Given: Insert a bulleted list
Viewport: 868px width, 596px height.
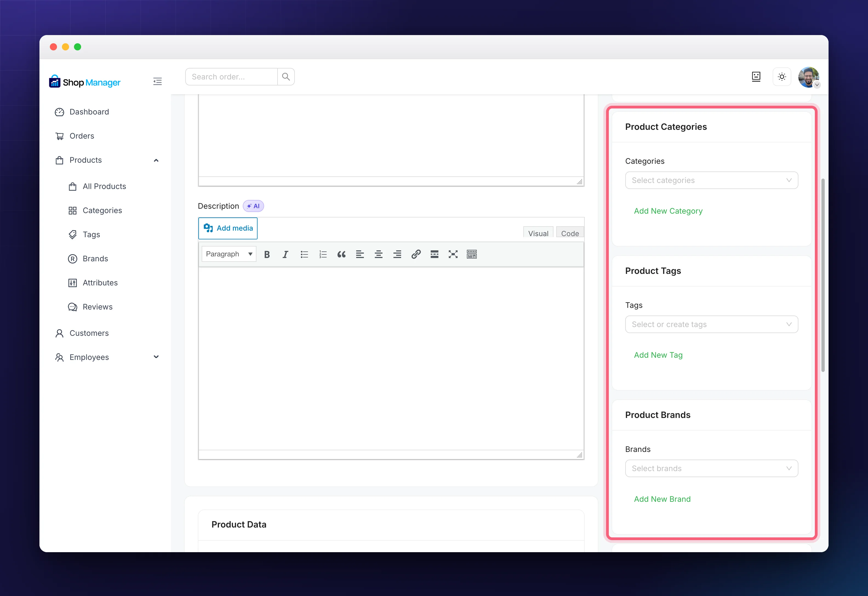Looking at the screenshot, I should click(x=304, y=254).
